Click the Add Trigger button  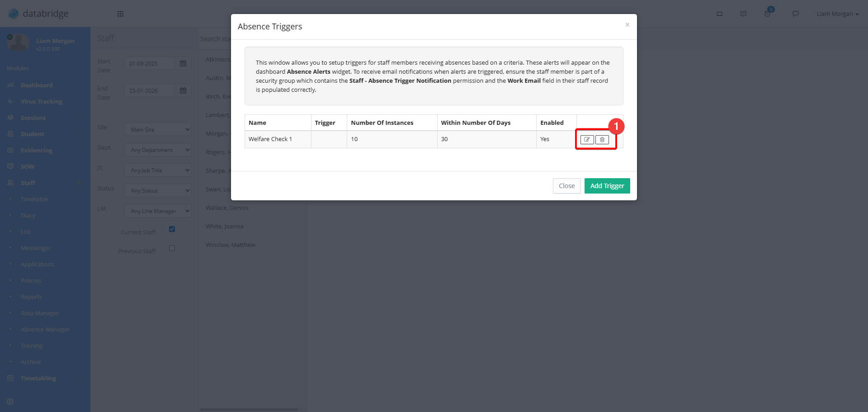pyautogui.click(x=607, y=186)
